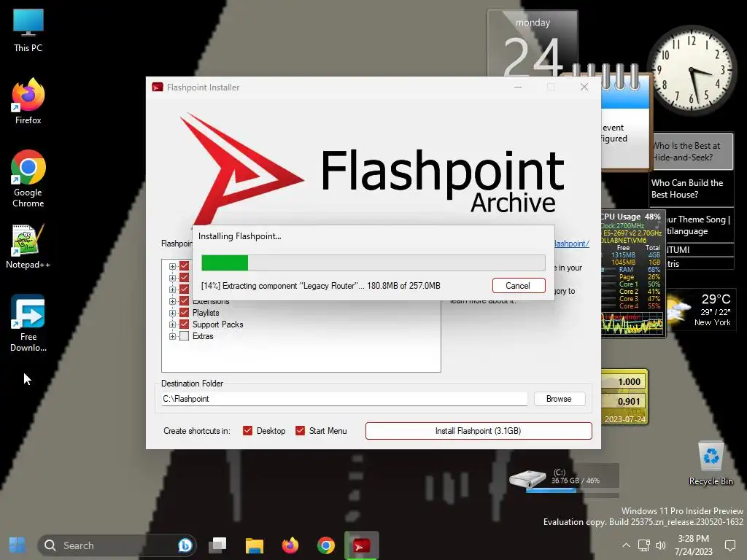The image size is (747, 560).
Task: Open the taskbar clock showing 3:28 PM
Action: tap(693, 545)
